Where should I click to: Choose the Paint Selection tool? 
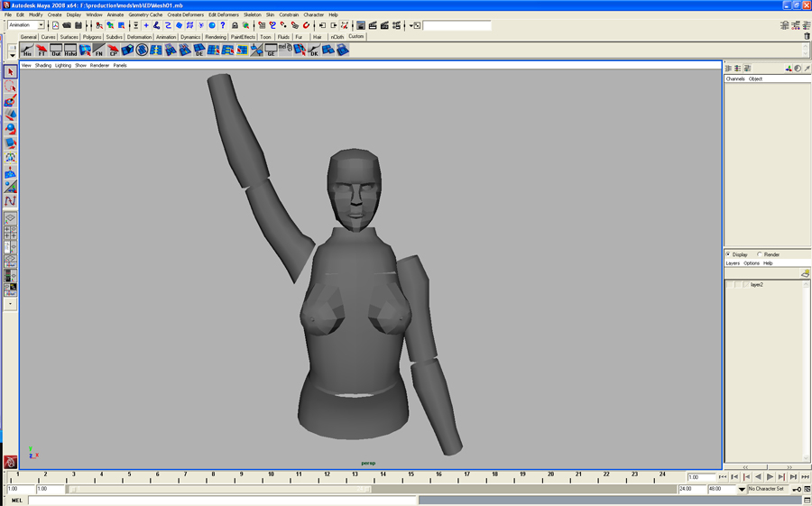click(10, 100)
